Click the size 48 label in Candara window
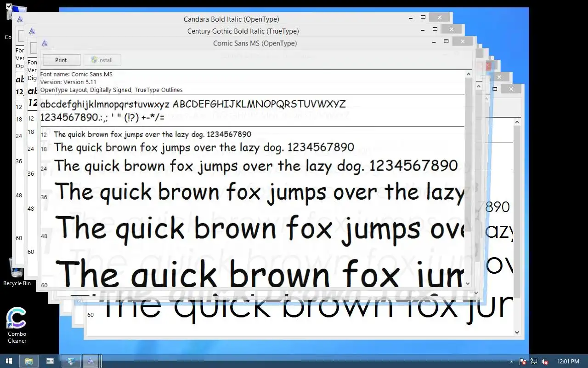The width and height of the screenshot is (588, 368). tap(19, 195)
